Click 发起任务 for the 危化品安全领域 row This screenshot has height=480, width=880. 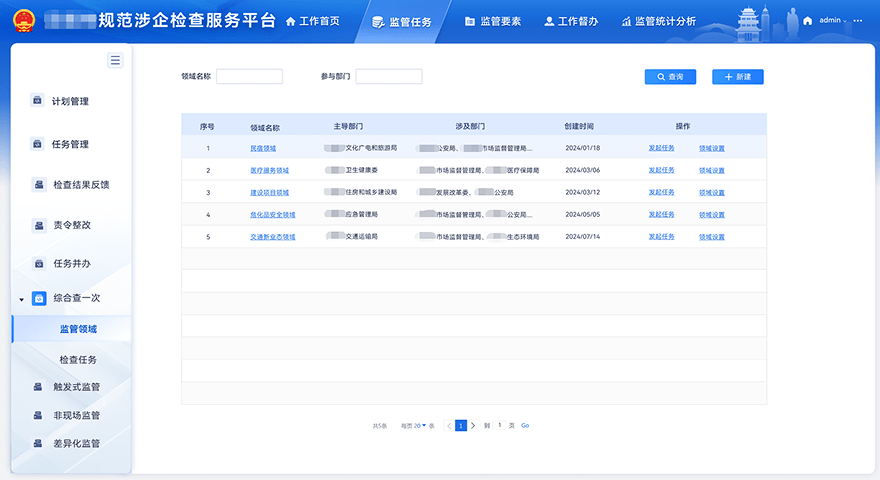coord(661,214)
